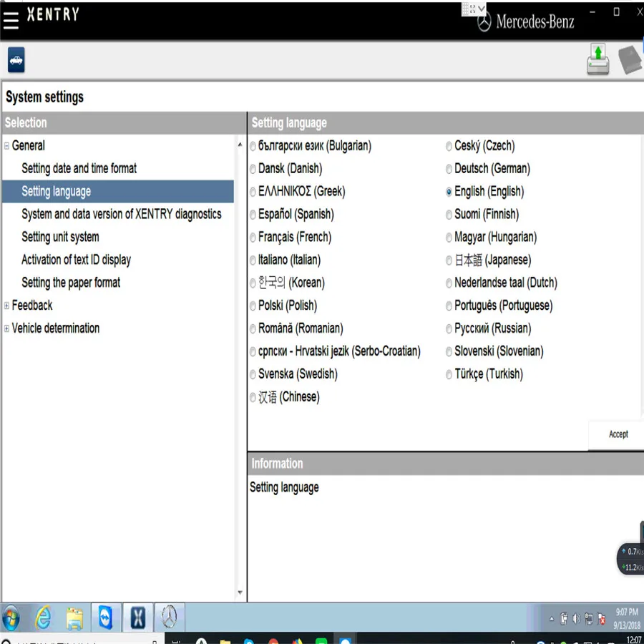Open System and data version of XENTRY diagnostics

122,214
